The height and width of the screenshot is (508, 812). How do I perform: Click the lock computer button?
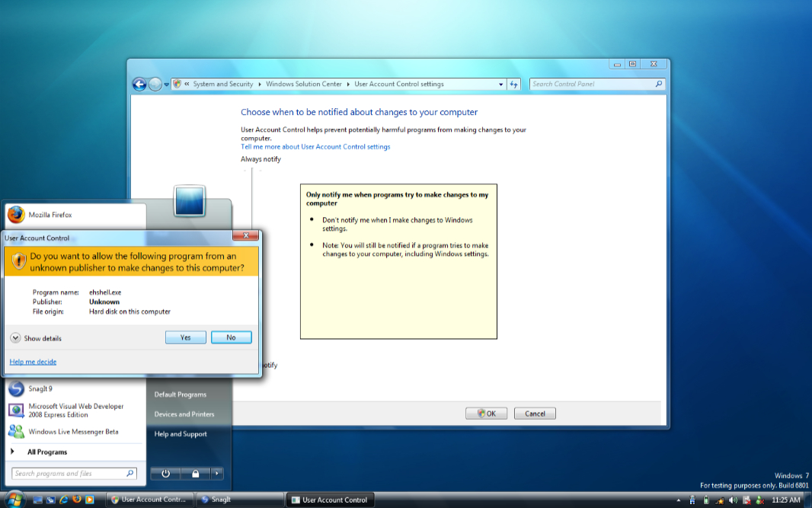195,473
